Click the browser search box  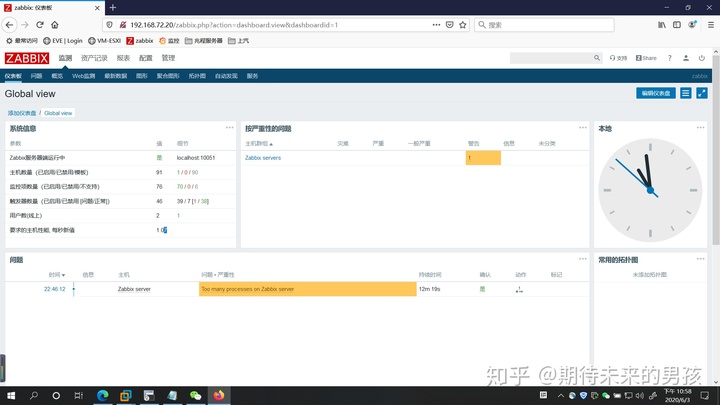(x=544, y=25)
